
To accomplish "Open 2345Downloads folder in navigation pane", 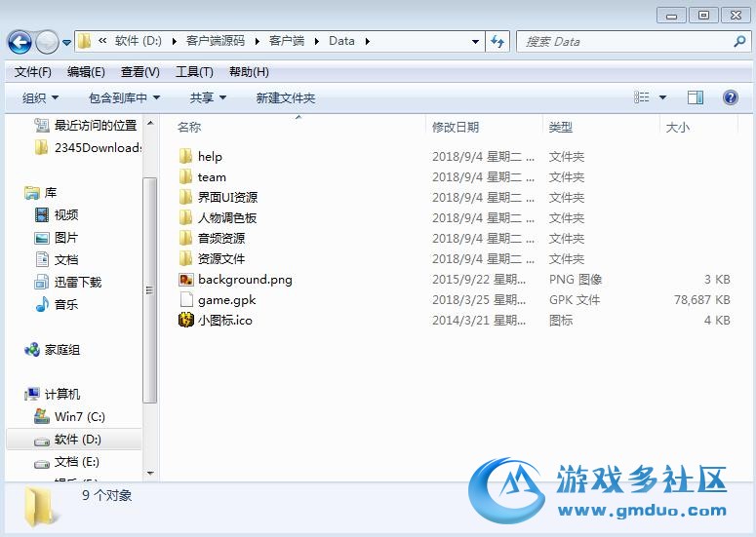I will [x=98, y=147].
